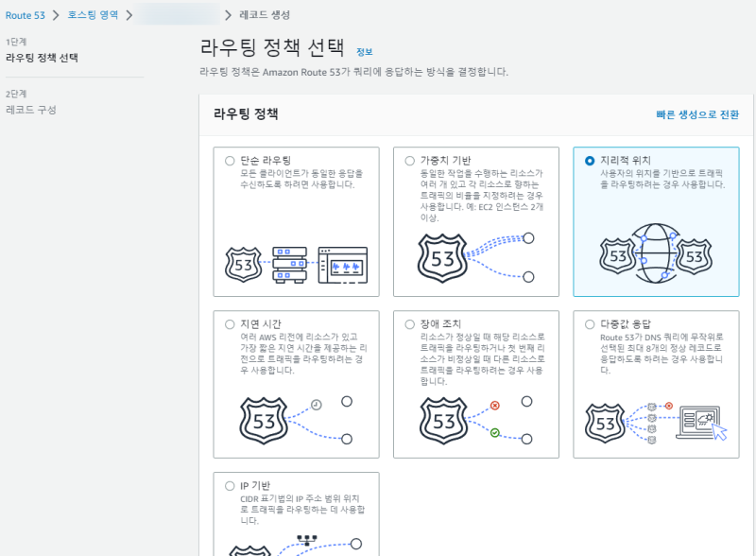This screenshot has height=556, width=756.
Task: Click the 지연 시간 card description text
Action: 303,354
